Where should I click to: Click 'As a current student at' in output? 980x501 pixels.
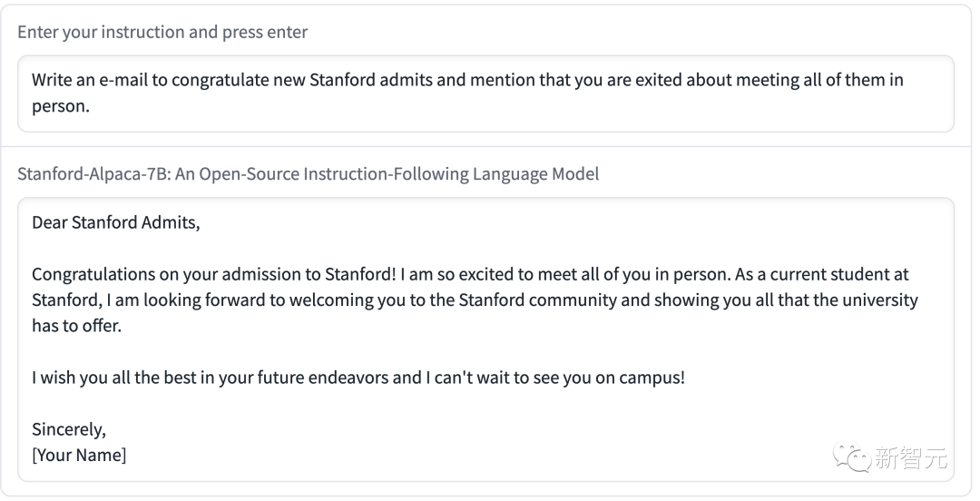click(x=823, y=274)
